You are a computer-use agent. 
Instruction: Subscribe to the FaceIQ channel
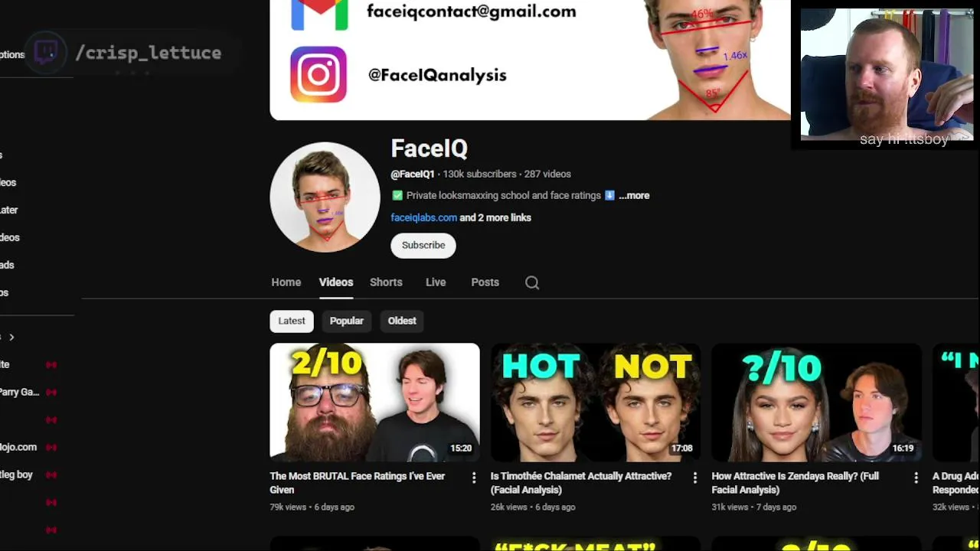423,245
